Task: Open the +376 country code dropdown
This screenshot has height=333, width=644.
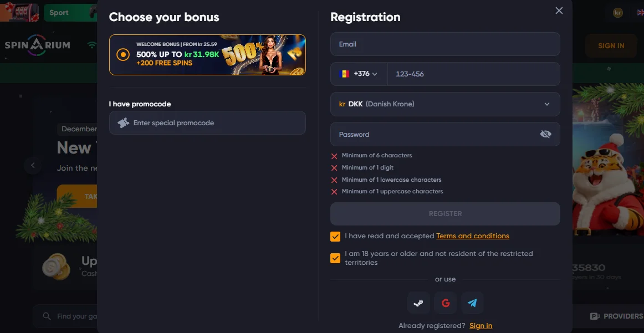Action: [357, 73]
